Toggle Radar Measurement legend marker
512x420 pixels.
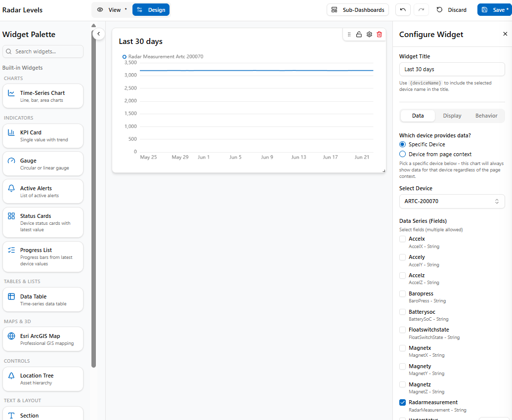tap(125, 57)
